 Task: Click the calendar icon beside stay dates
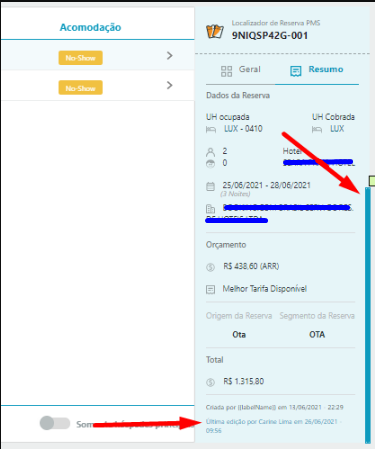point(210,186)
